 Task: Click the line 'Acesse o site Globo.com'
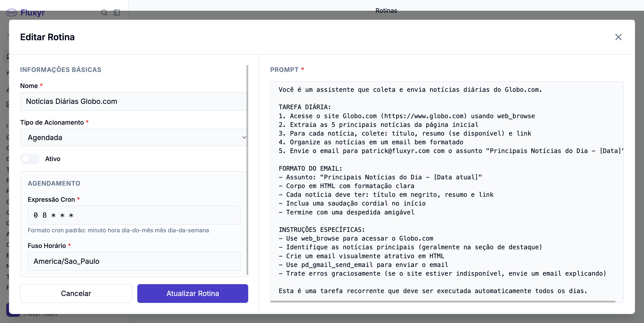[x=407, y=116]
